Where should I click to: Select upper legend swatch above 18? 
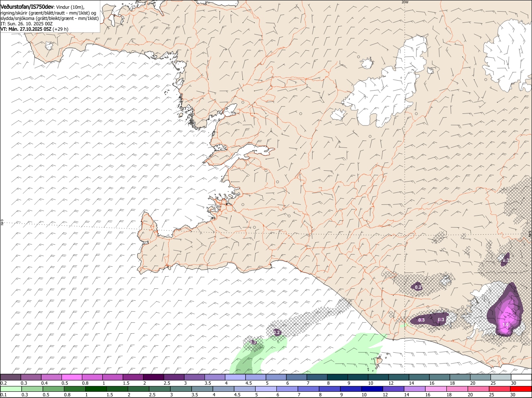tap(460, 377)
